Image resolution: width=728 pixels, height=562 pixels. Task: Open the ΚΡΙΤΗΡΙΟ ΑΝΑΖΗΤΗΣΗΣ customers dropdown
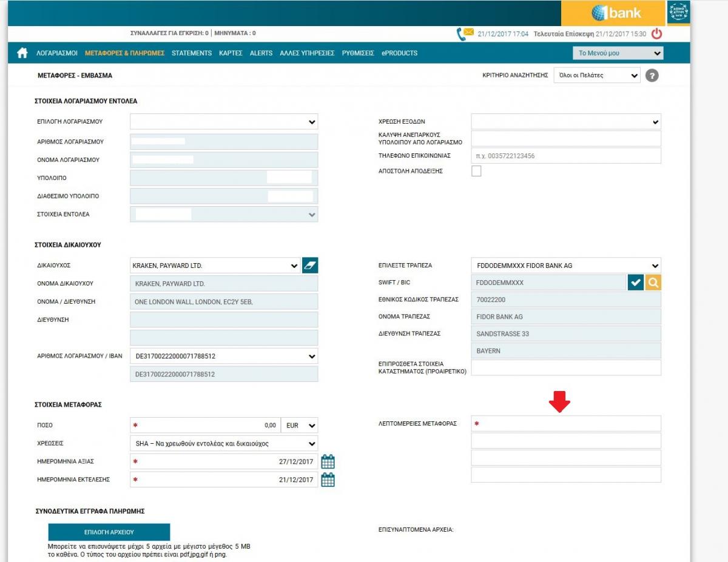[x=597, y=76]
